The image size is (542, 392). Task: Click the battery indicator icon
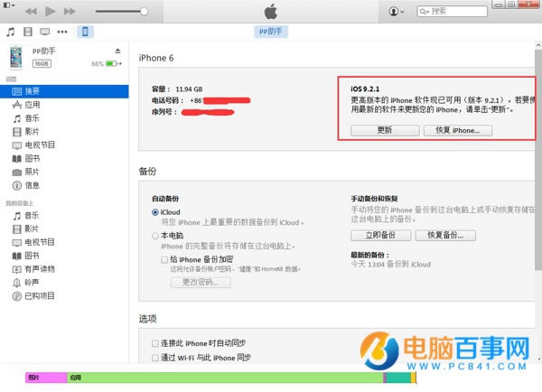tap(112, 63)
